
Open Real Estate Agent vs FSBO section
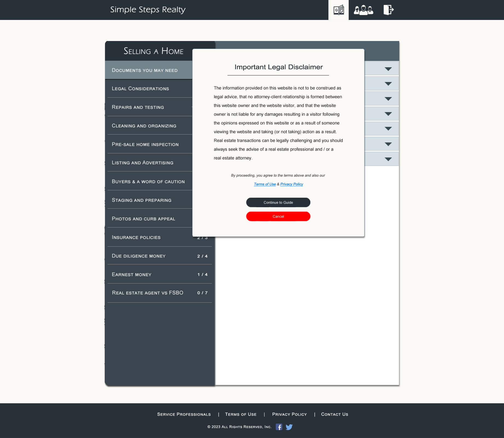(147, 293)
